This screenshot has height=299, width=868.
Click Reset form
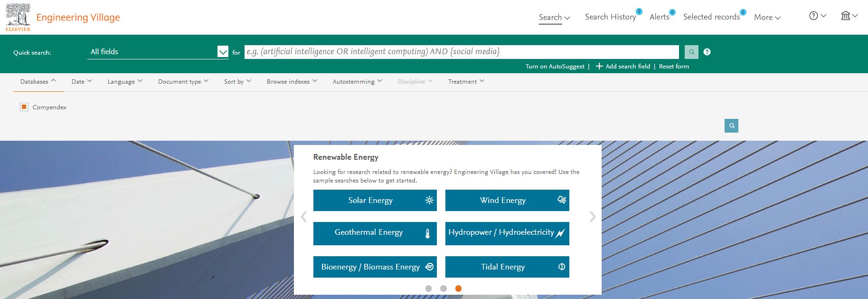pos(674,67)
